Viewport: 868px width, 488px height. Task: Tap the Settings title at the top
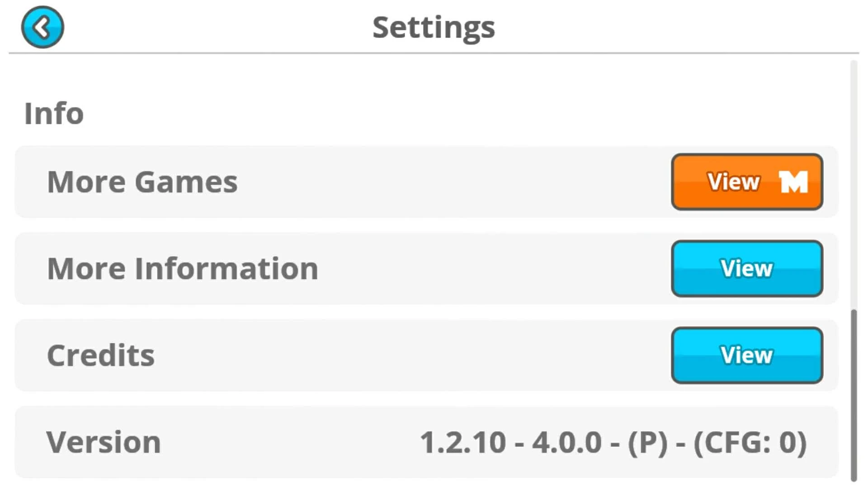pos(434,27)
